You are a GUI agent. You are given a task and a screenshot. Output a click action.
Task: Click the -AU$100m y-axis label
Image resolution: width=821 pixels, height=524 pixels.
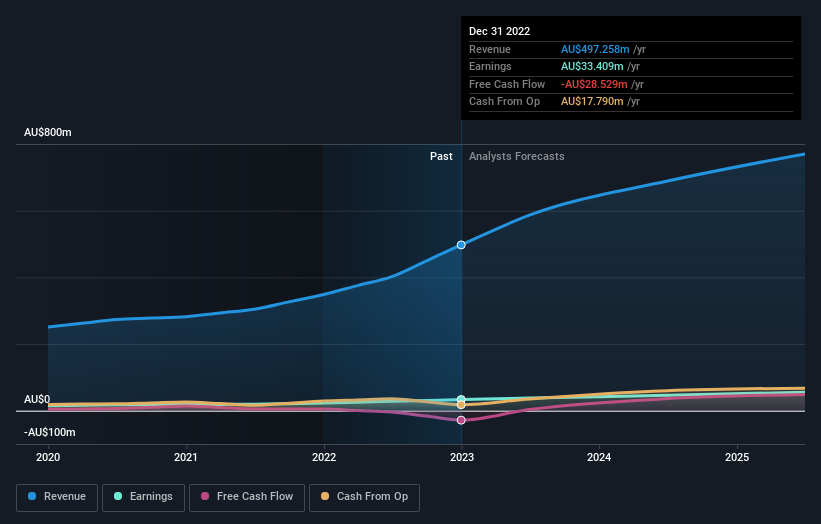pos(50,432)
